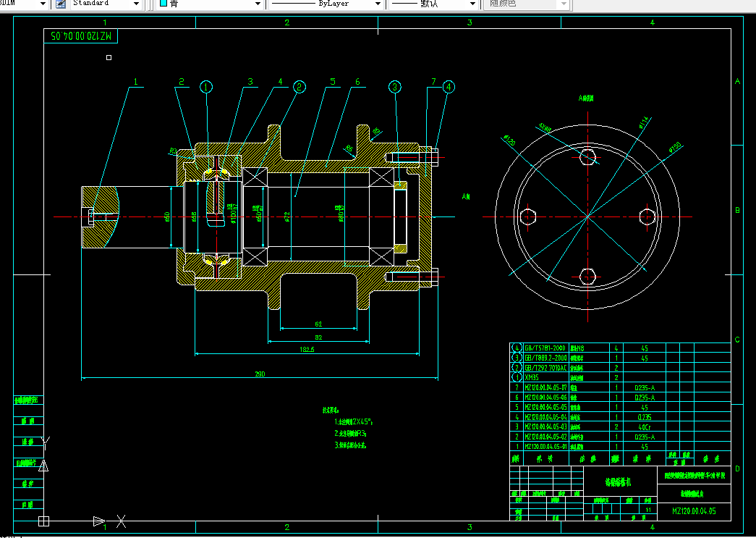
Task: Select the ø150 diameter dimension on the flange view
Action: [x=675, y=147]
